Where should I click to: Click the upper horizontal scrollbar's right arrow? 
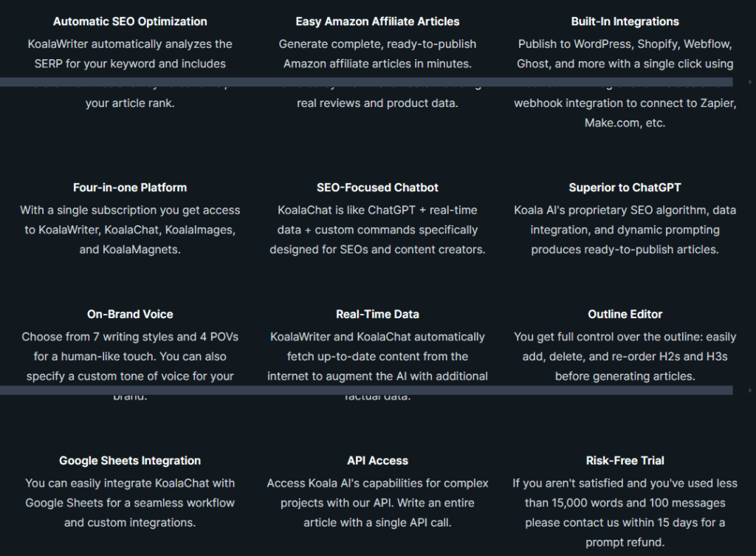750,83
